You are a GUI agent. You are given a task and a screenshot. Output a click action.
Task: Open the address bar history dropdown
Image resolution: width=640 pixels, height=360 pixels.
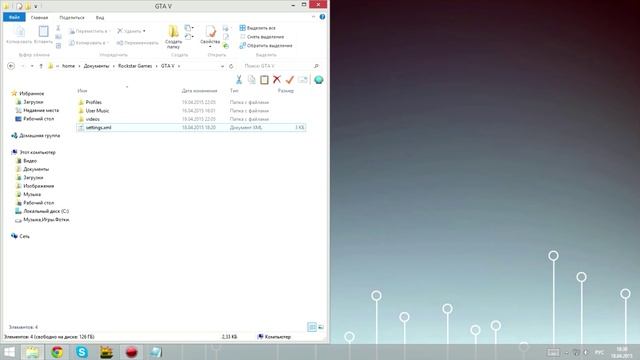click(x=222, y=66)
